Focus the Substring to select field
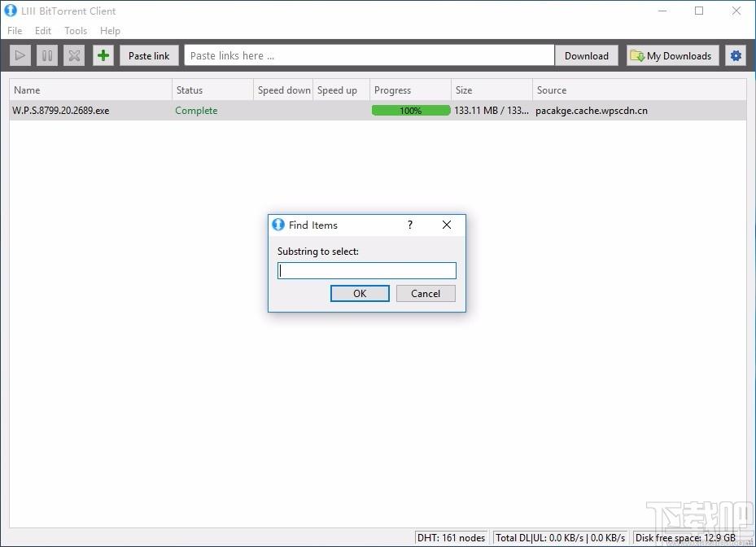The width and height of the screenshot is (756, 547). click(x=367, y=270)
